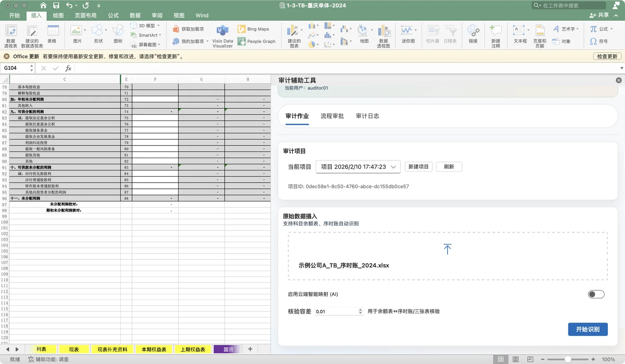625x364 pixels.
Task: Click 检查更新 in update bar
Action: pos(607,56)
